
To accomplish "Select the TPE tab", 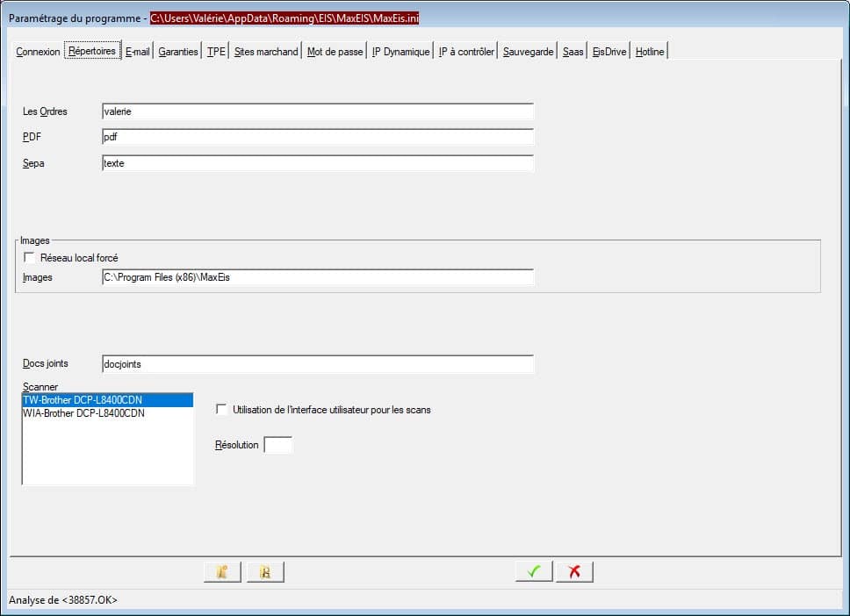I will point(216,52).
